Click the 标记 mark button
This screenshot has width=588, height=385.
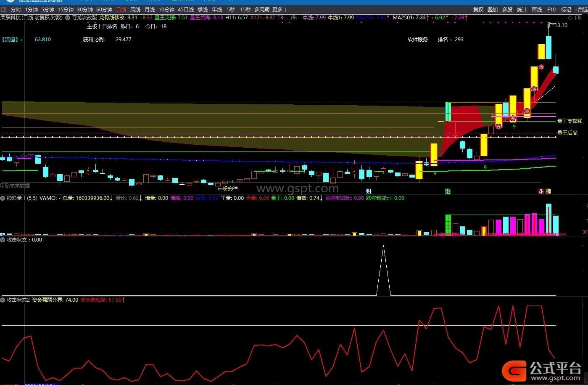[x=566, y=9]
